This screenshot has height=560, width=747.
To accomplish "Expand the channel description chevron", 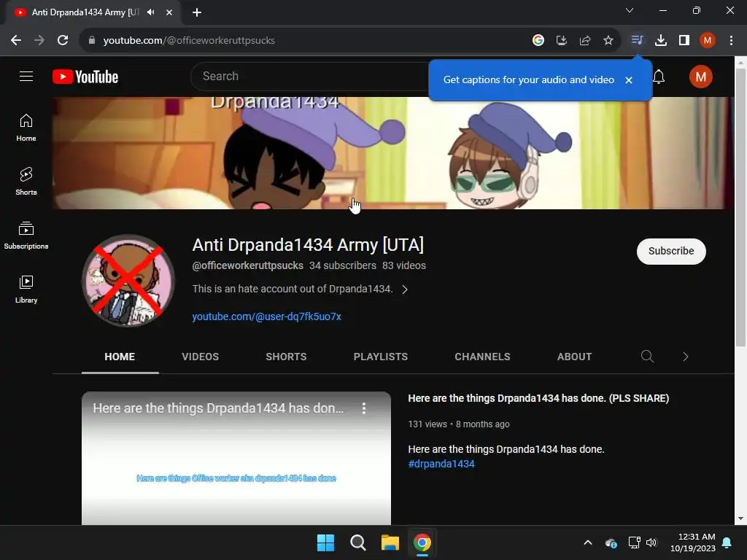I will tap(404, 289).
